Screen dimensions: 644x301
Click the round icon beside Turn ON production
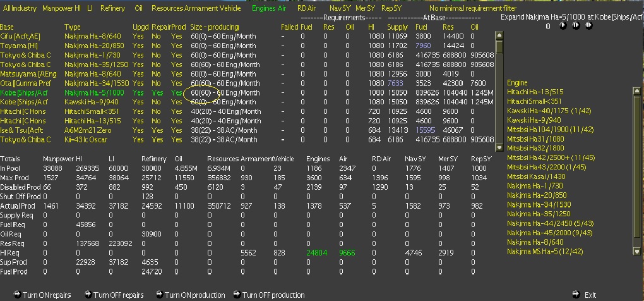160,295
